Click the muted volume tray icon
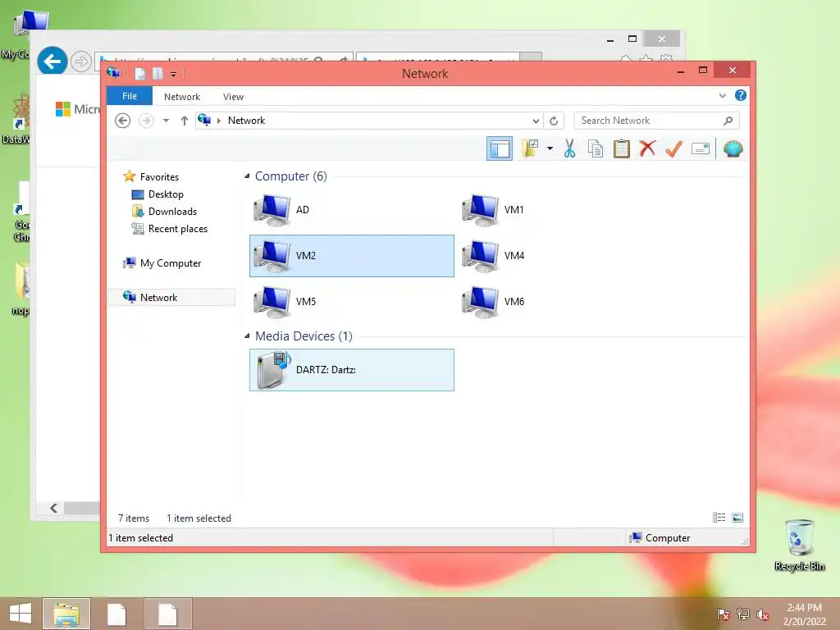 762,614
